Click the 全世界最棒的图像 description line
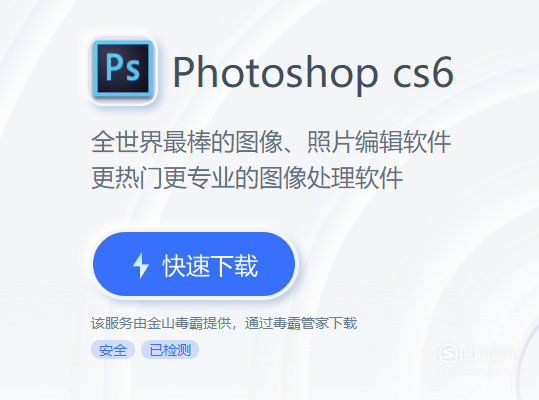This screenshot has width=539, height=400. (271, 142)
